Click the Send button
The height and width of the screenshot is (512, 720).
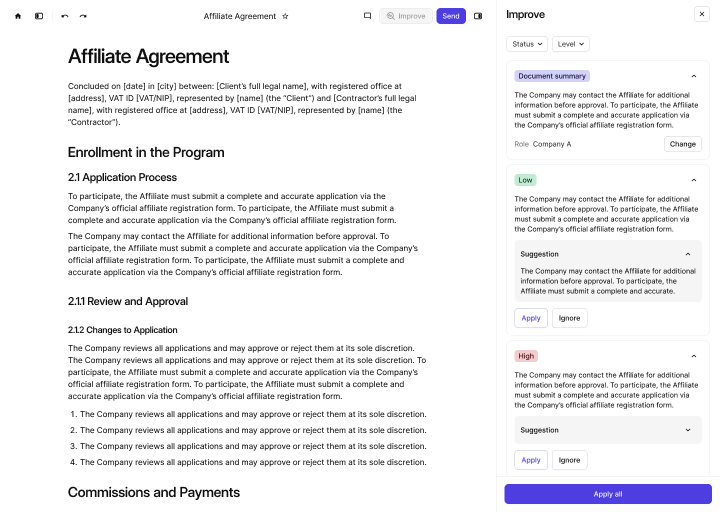(x=451, y=16)
